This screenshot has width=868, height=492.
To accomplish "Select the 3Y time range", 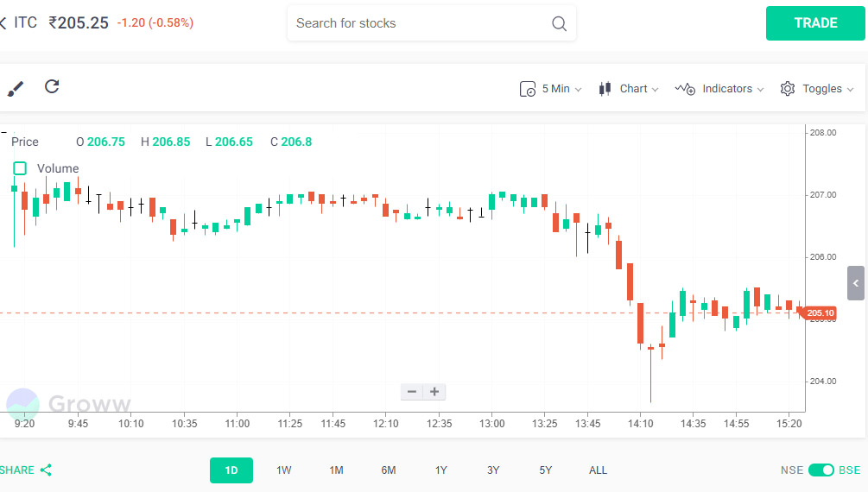I will [x=493, y=470].
